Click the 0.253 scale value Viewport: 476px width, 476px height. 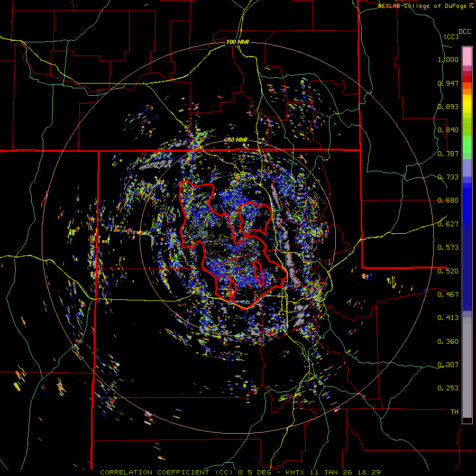[448, 388]
